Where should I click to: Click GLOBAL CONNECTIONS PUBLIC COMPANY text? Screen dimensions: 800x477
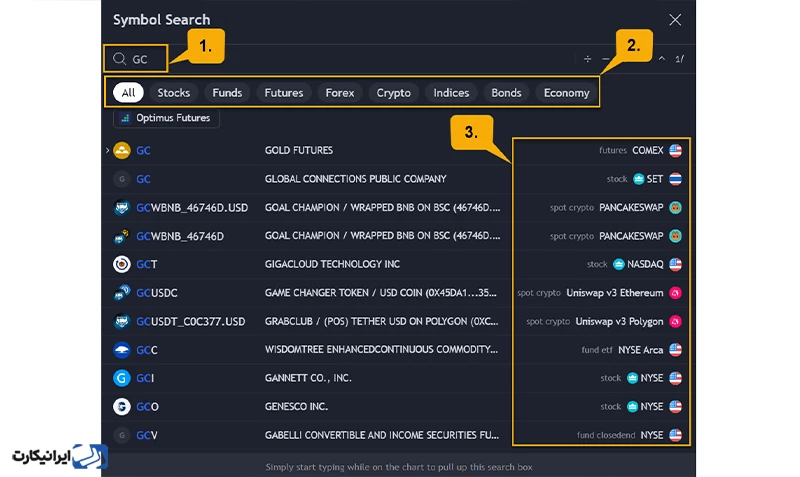click(355, 179)
